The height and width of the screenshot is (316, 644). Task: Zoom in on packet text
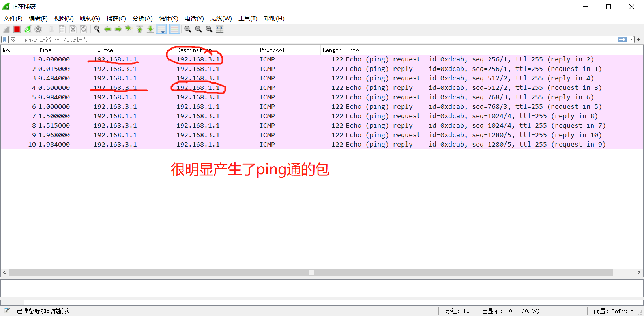tap(188, 29)
